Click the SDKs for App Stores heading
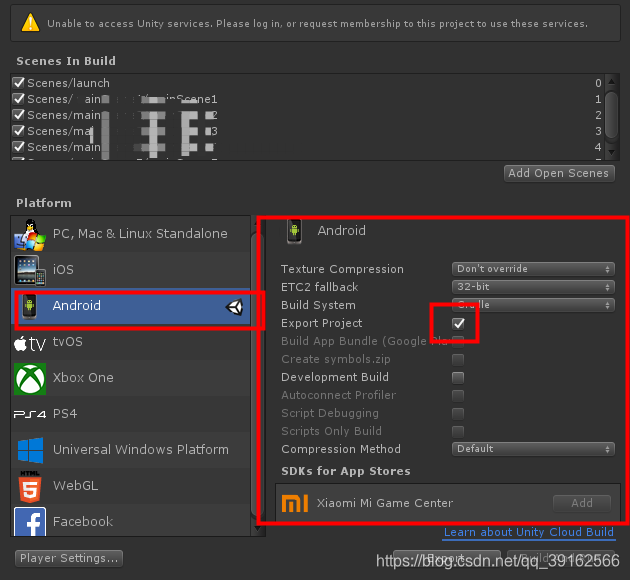Image resolution: width=630 pixels, height=580 pixels. [x=346, y=471]
